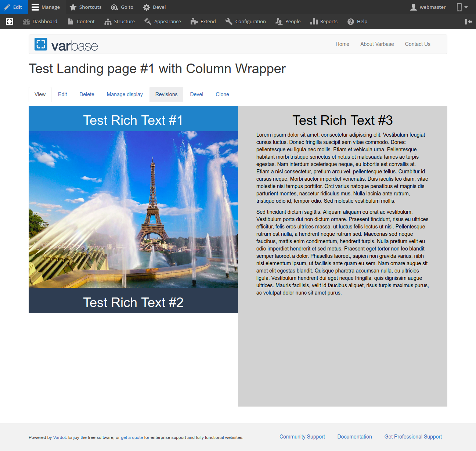Open the Shortcuts star menu
476x451 pixels.
coord(86,7)
